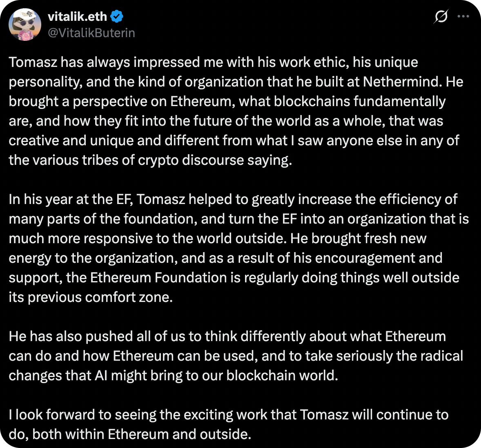Screen dimensions: 481x448
Task: Click the blue verified checkmark badge
Action: coord(117,16)
